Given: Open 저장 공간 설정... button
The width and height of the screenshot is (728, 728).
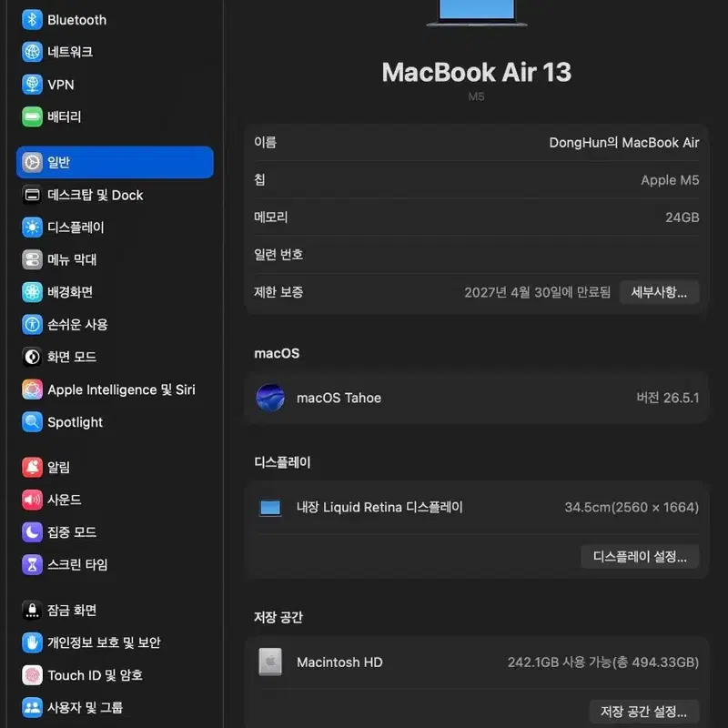Looking at the screenshot, I should [x=643, y=711].
